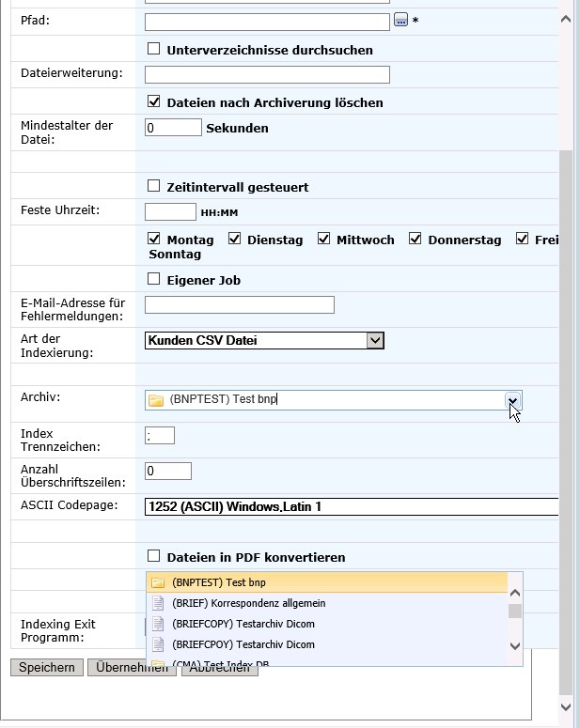Collapse the Archiv dropdown arrow
Viewport: 580px width, 728px height.
[x=512, y=400]
